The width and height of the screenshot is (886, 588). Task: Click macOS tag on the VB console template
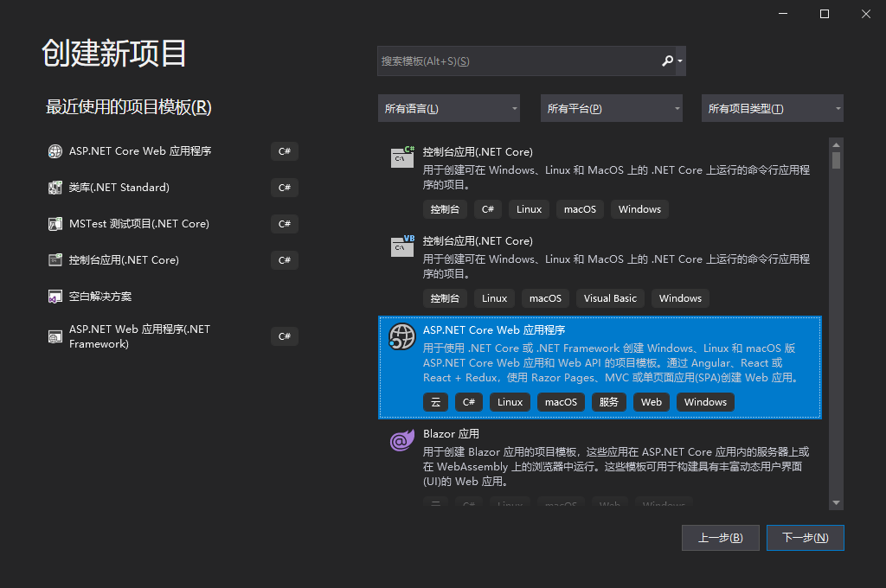(x=545, y=298)
